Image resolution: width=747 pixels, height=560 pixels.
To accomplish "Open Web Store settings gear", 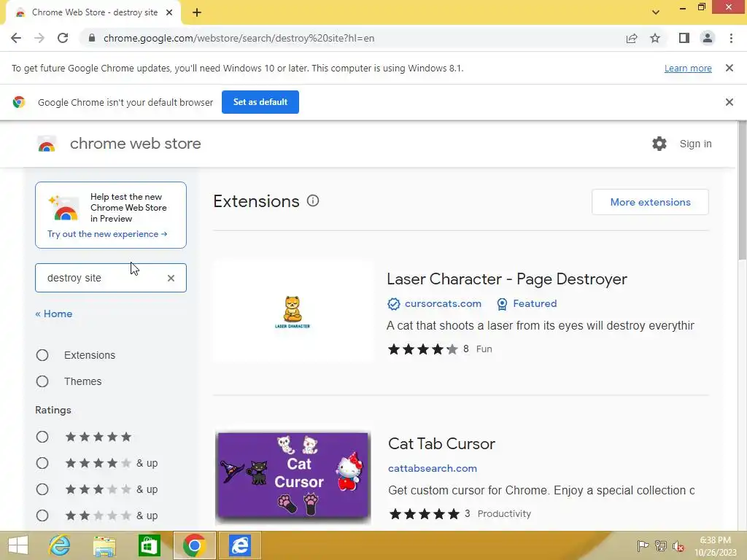I will (659, 144).
